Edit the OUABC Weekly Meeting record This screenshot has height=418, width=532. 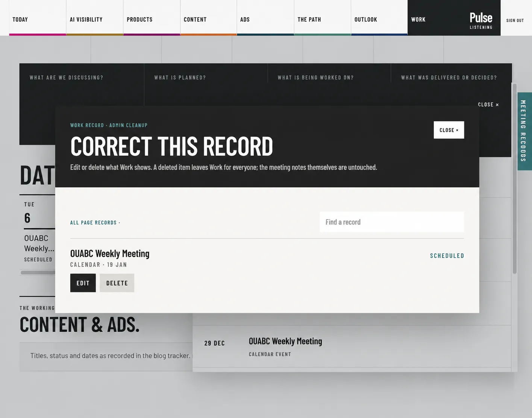pyautogui.click(x=83, y=283)
